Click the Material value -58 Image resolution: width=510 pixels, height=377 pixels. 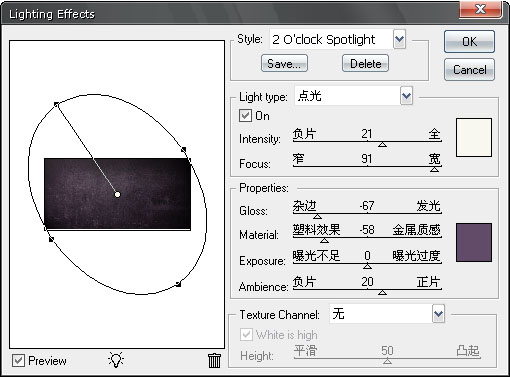[367, 230]
